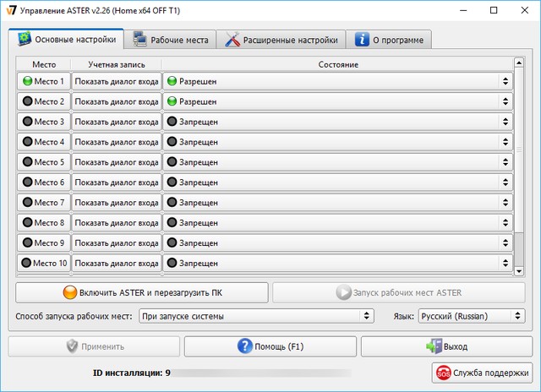Image resolution: width=541 pixels, height=392 pixels.
Task: Open account setting for Место 9
Action: tap(117, 242)
